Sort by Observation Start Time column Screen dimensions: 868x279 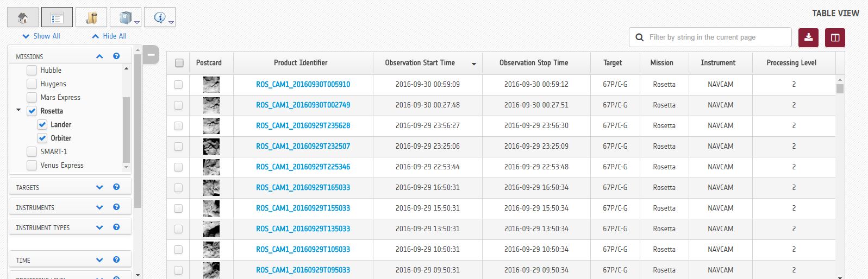click(x=420, y=63)
